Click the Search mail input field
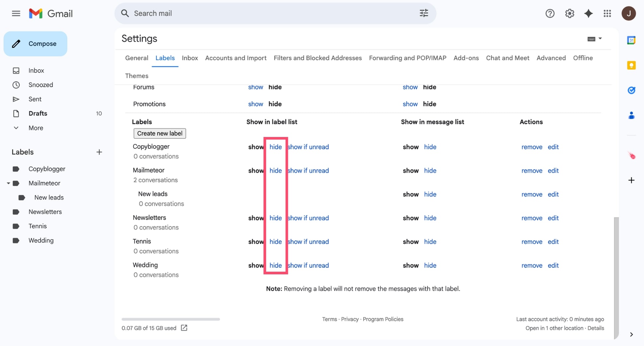The image size is (644, 346). 275,13
